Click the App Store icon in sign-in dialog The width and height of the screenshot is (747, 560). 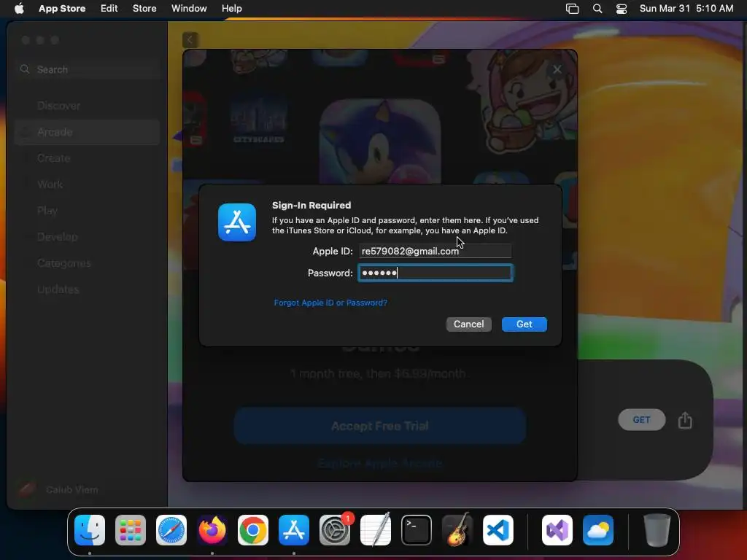point(237,222)
